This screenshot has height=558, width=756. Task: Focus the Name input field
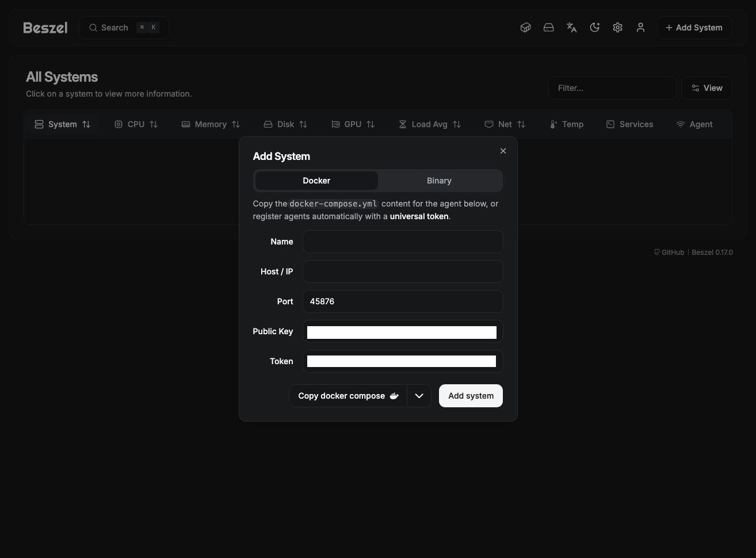tap(403, 242)
